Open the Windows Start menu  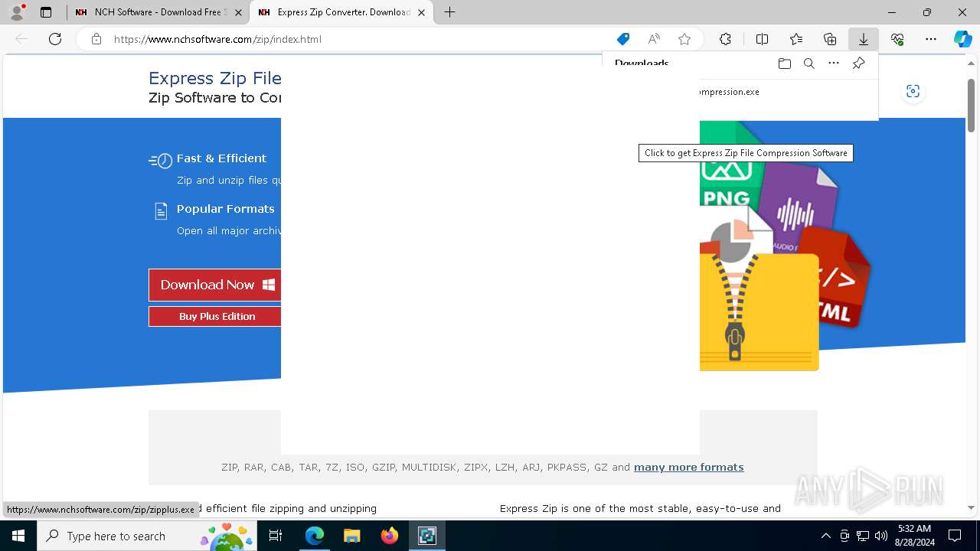(18, 536)
